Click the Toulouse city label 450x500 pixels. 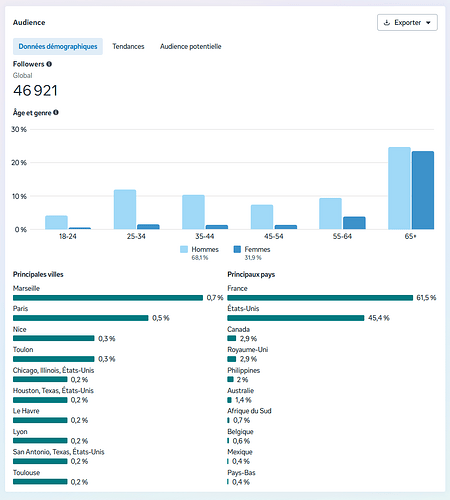[x=26, y=473]
